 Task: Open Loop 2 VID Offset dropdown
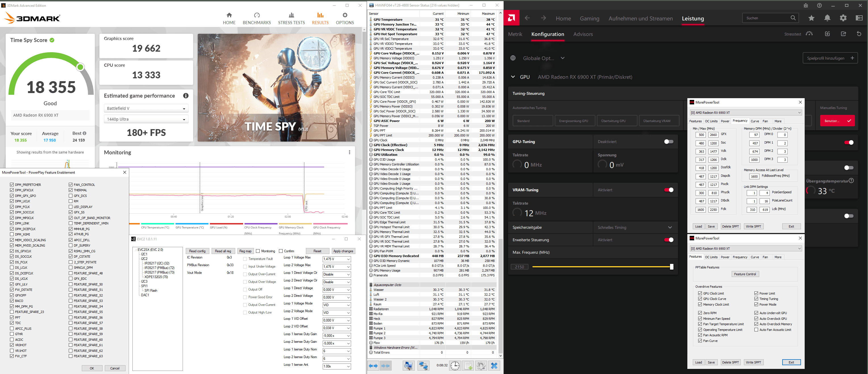pyautogui.click(x=336, y=328)
